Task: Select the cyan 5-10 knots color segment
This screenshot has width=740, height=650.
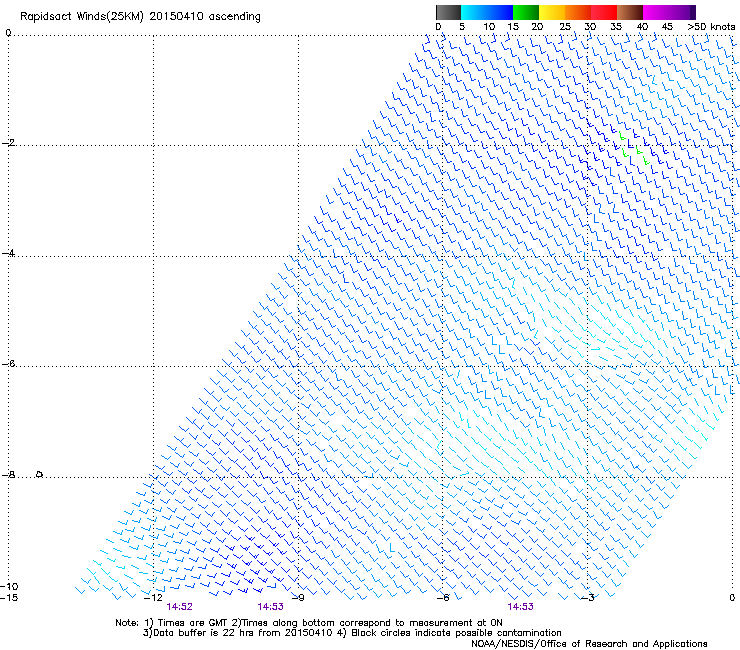Action: click(474, 12)
